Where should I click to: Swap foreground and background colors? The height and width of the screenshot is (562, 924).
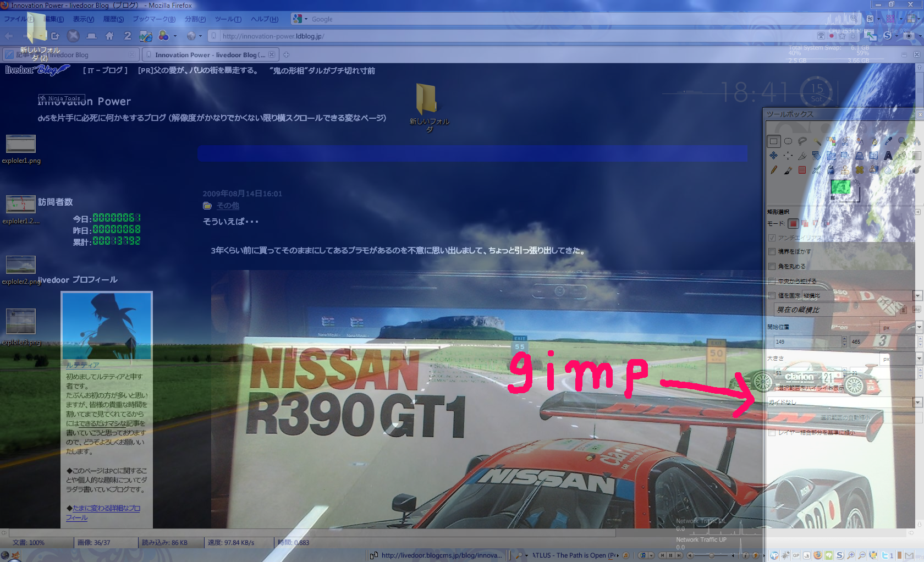856,182
